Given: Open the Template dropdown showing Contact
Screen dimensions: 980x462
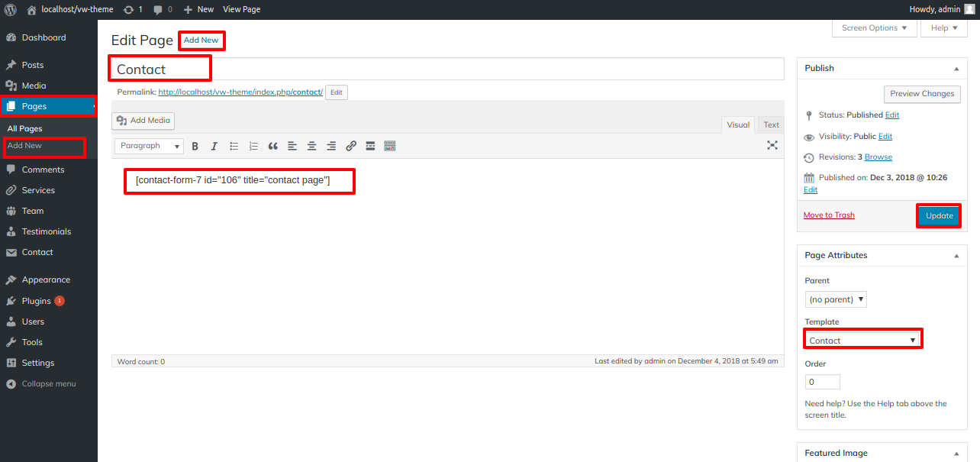Looking at the screenshot, I should pos(862,341).
